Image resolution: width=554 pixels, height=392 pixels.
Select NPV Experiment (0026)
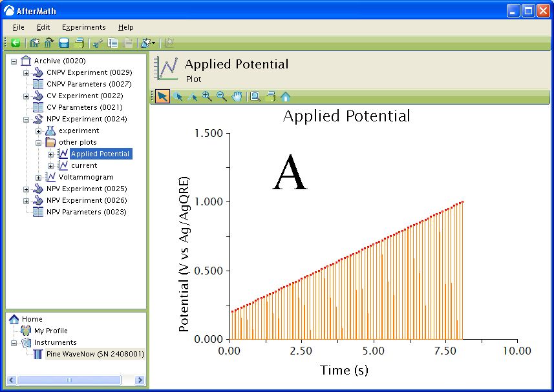pos(87,200)
